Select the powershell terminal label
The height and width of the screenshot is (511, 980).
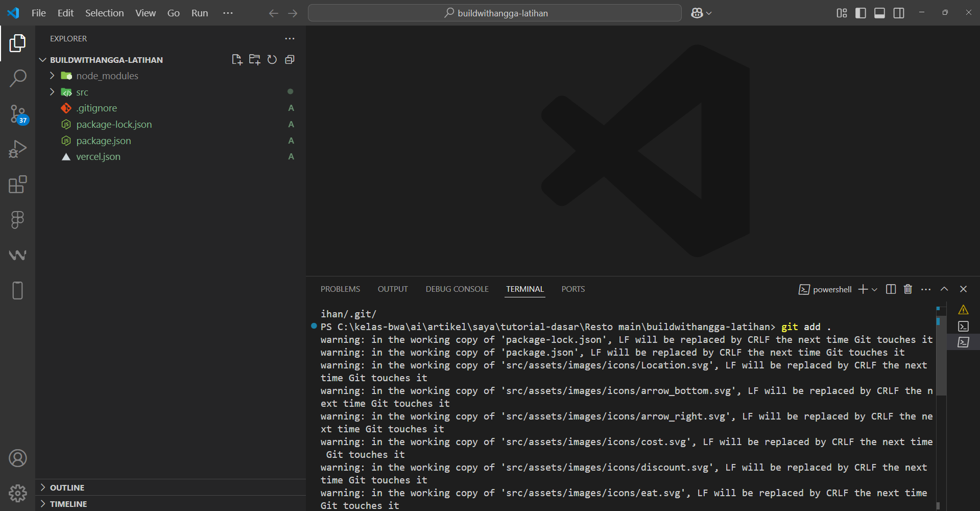coord(825,289)
